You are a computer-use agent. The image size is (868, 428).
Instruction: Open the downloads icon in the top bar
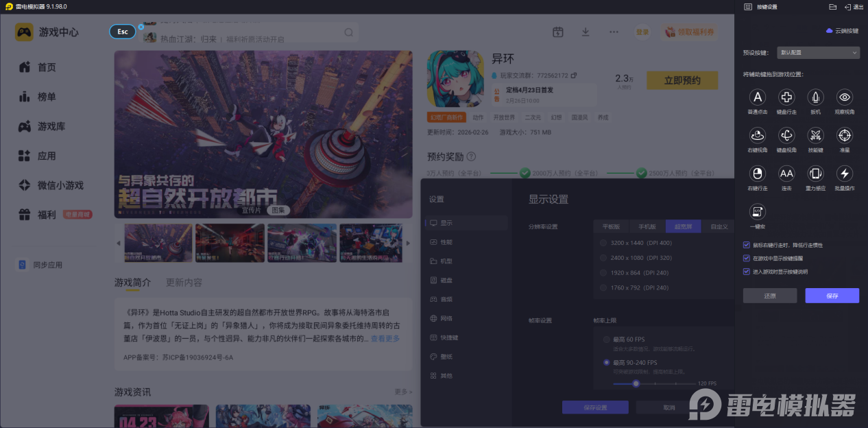coord(586,32)
